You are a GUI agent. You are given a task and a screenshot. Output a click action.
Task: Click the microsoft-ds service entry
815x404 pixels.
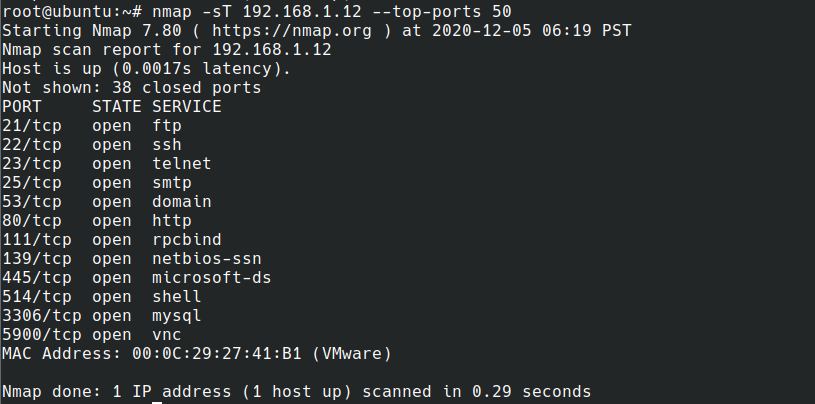click(x=211, y=278)
